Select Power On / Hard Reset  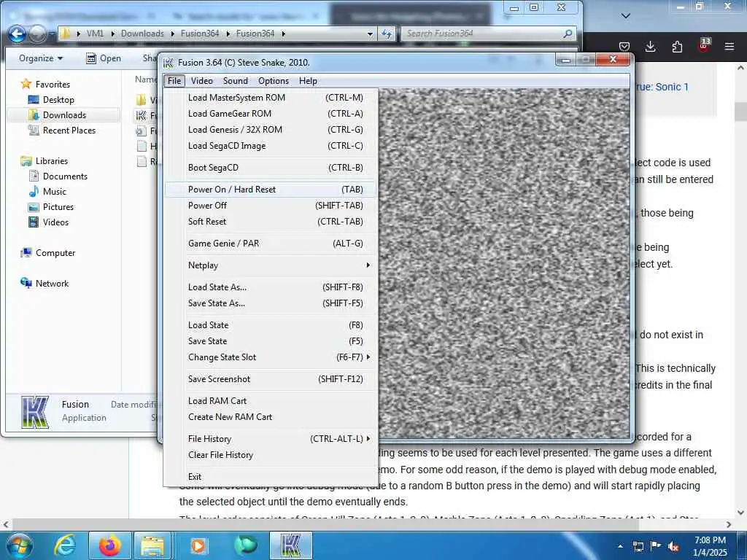(x=271, y=190)
